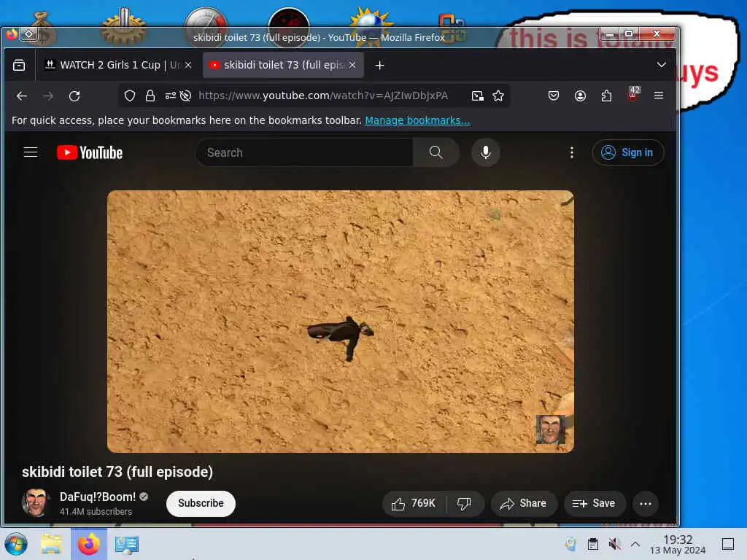Image resolution: width=747 pixels, height=560 pixels.
Task: Open system settings taskbar app
Action: coord(126,544)
